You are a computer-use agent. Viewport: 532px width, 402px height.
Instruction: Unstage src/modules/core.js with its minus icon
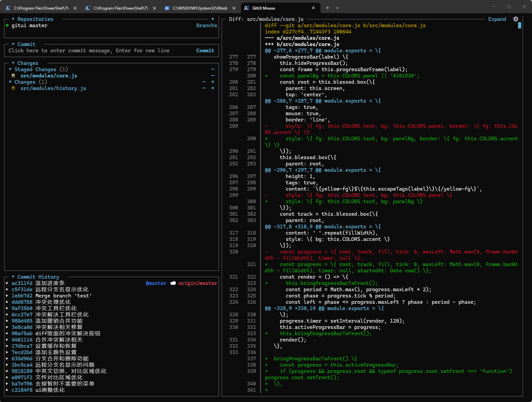pyautogui.click(x=213, y=76)
